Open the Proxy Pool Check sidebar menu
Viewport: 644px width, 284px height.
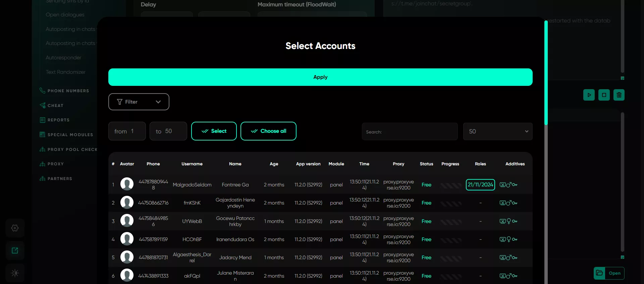coord(68,150)
